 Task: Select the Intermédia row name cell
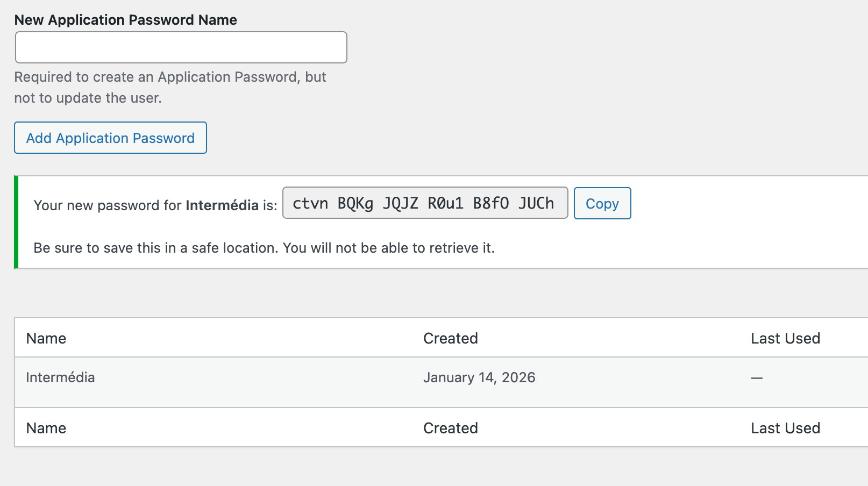60,377
